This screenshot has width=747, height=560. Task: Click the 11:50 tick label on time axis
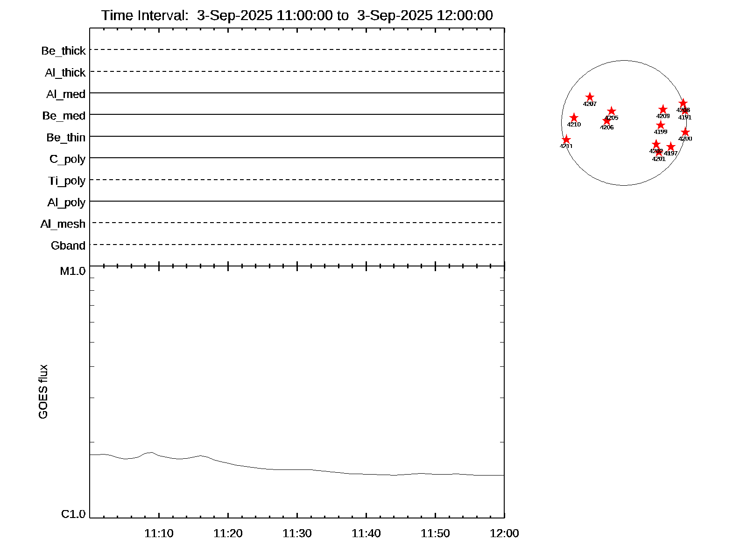coord(435,533)
